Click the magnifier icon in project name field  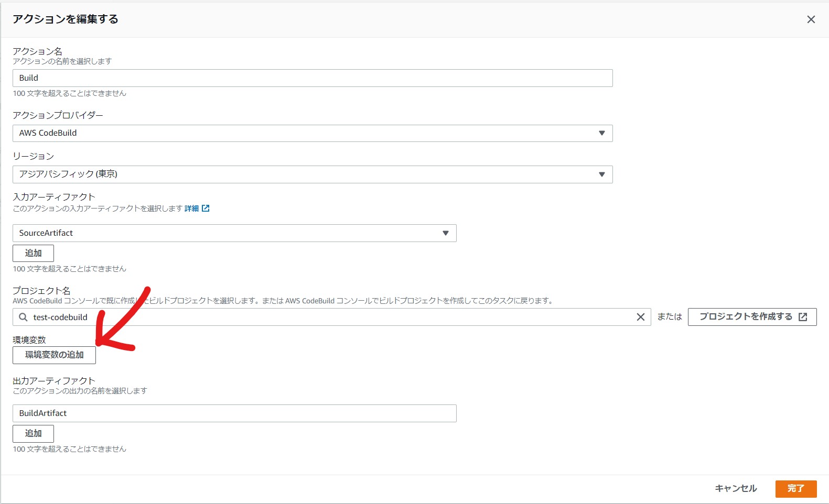click(23, 317)
